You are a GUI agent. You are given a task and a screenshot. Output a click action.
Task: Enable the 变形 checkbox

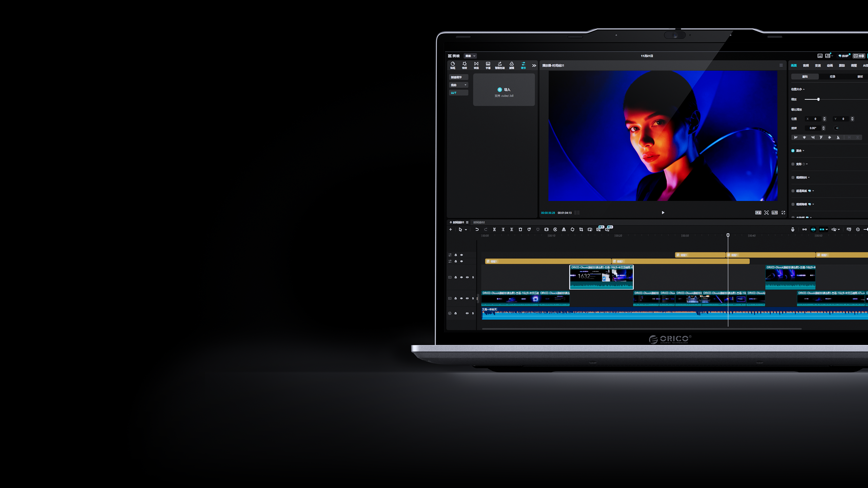[793, 164]
